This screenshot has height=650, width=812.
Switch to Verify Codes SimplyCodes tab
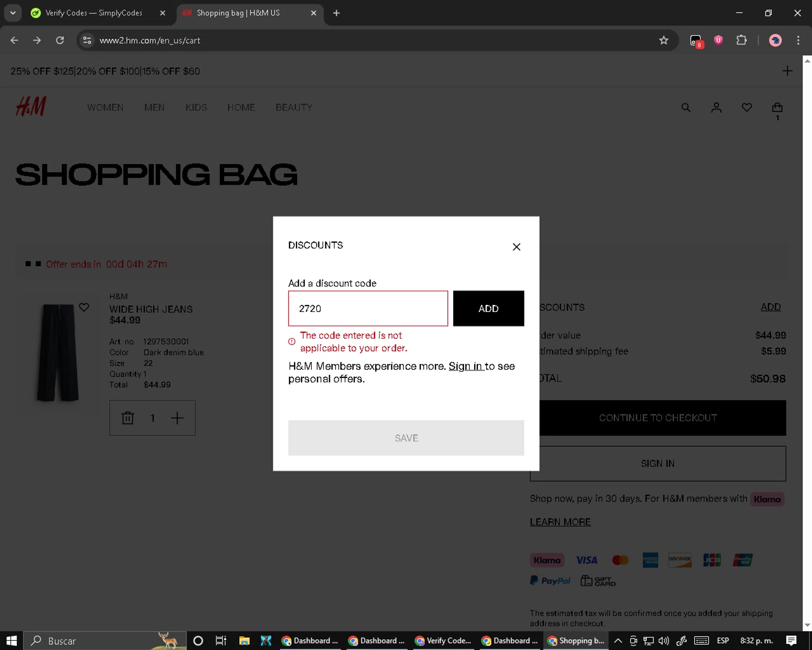coord(94,13)
